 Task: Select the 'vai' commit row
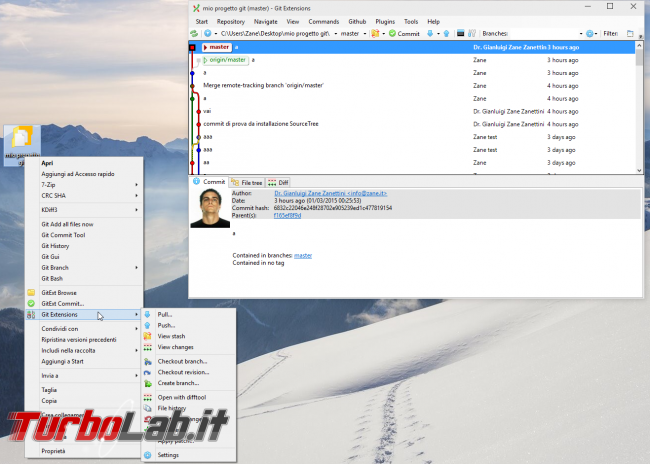tap(412, 111)
